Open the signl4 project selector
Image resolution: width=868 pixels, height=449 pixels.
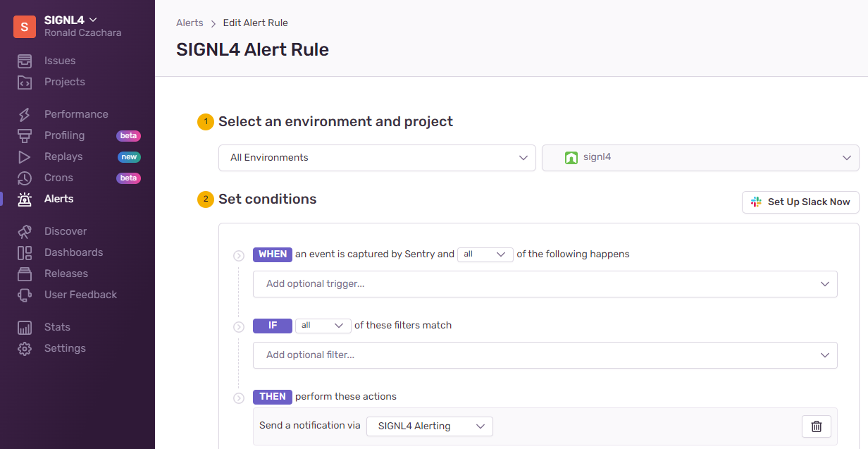[x=700, y=158]
